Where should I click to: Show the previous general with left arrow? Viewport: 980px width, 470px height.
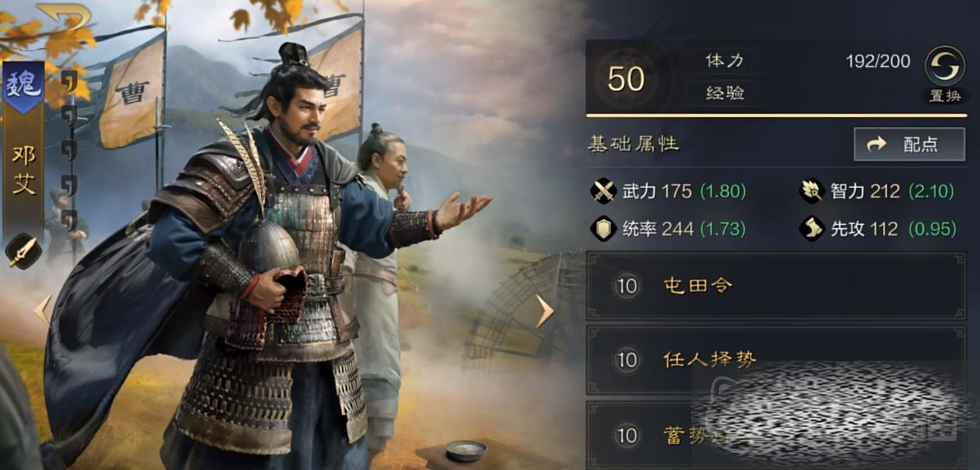coord(42,311)
